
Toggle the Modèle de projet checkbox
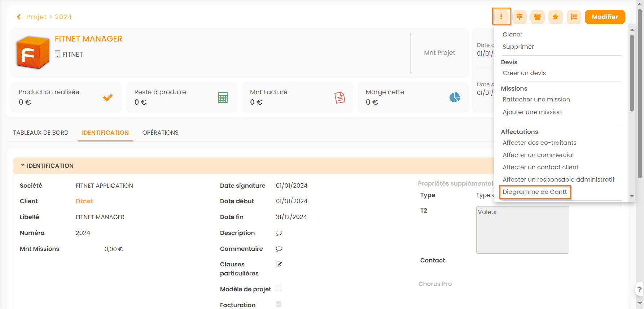point(279,288)
